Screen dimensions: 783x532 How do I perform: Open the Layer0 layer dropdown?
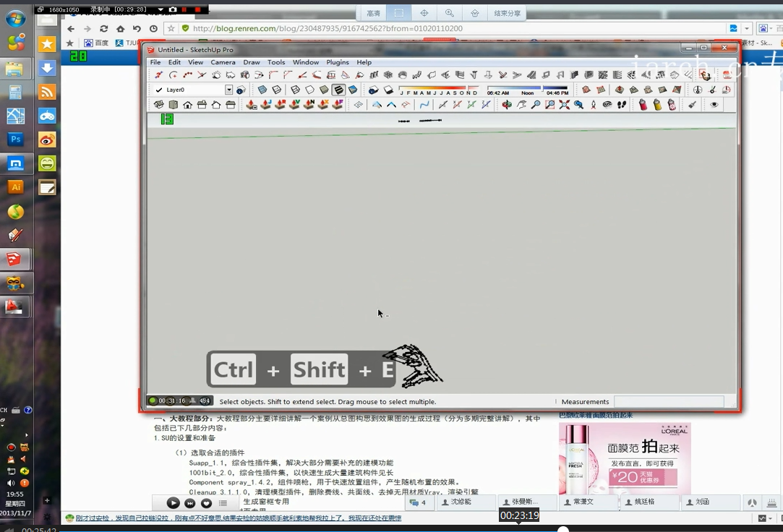(x=228, y=90)
